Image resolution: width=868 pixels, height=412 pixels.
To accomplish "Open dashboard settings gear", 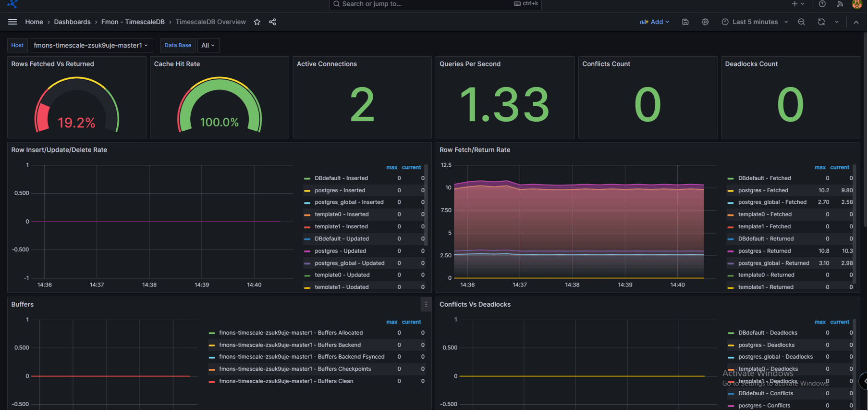I will pos(705,22).
